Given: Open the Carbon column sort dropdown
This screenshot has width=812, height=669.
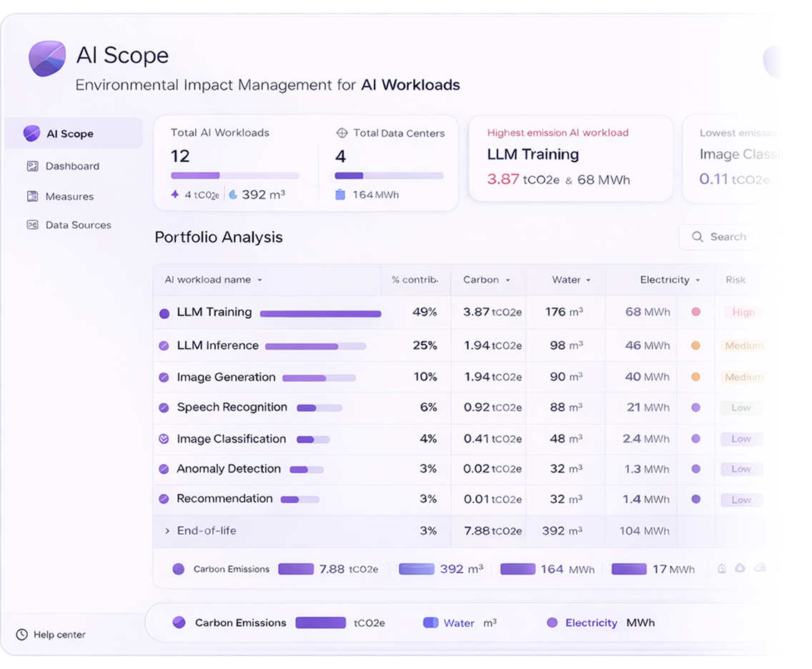Looking at the screenshot, I should click(508, 280).
